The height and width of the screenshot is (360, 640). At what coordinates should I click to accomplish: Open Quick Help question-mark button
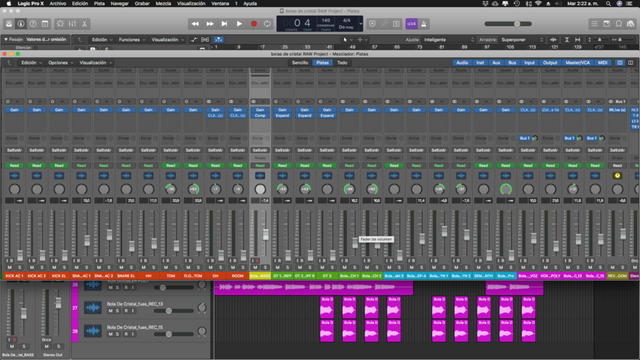33,24
